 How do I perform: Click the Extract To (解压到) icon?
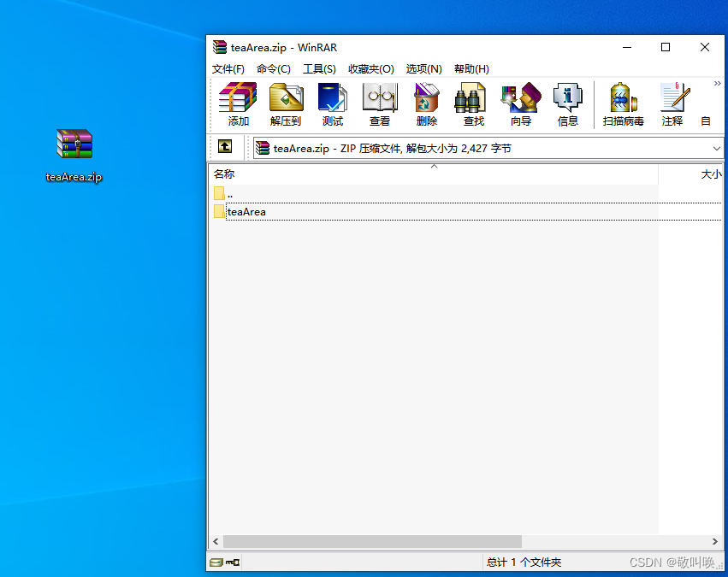coord(286,104)
